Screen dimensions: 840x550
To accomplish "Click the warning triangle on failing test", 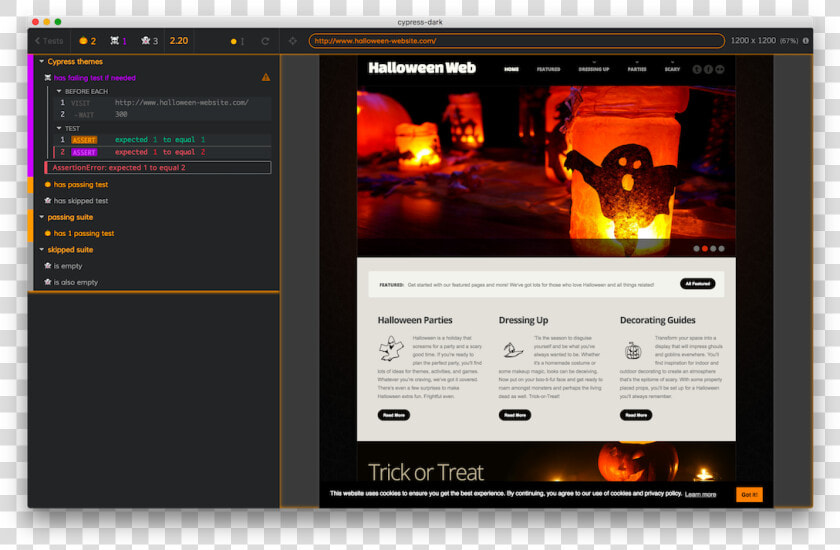I will 266,78.
